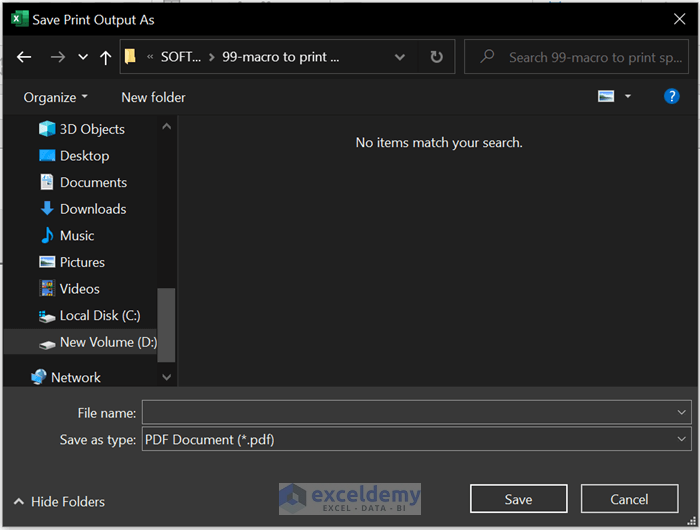Open the Music folder
Screen dimensions: 700x530
(x=77, y=235)
